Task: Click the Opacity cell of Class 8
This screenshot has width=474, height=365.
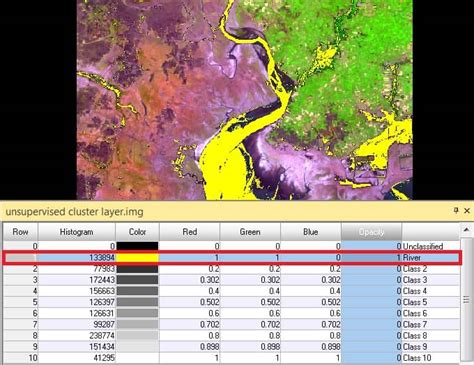Action: pyautogui.click(x=371, y=335)
